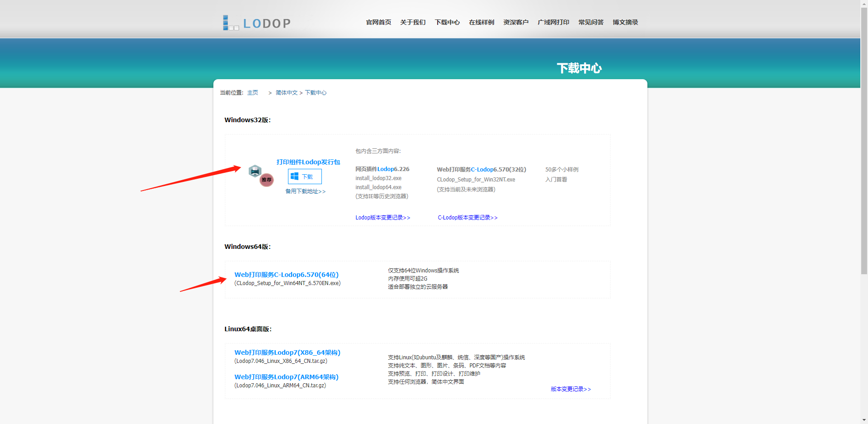This screenshot has height=424, width=868.
Task: Open 打印组件Lodop发行包 link
Action: [x=308, y=162]
